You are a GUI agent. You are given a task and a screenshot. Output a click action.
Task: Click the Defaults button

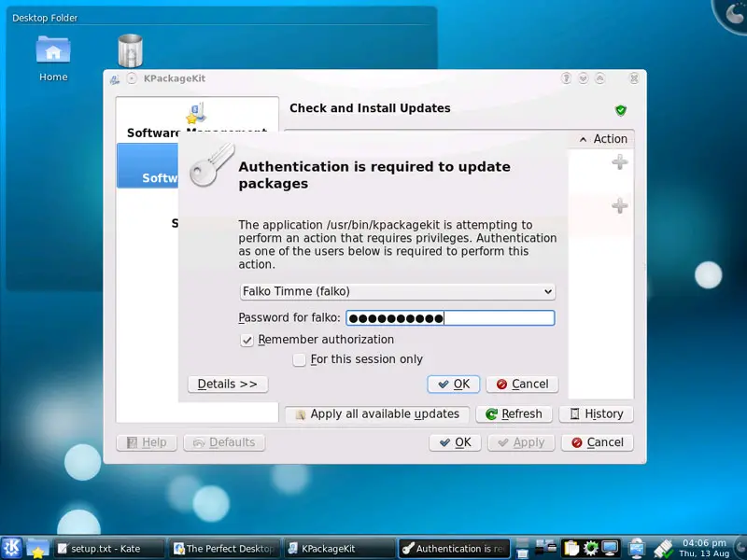[x=224, y=442]
